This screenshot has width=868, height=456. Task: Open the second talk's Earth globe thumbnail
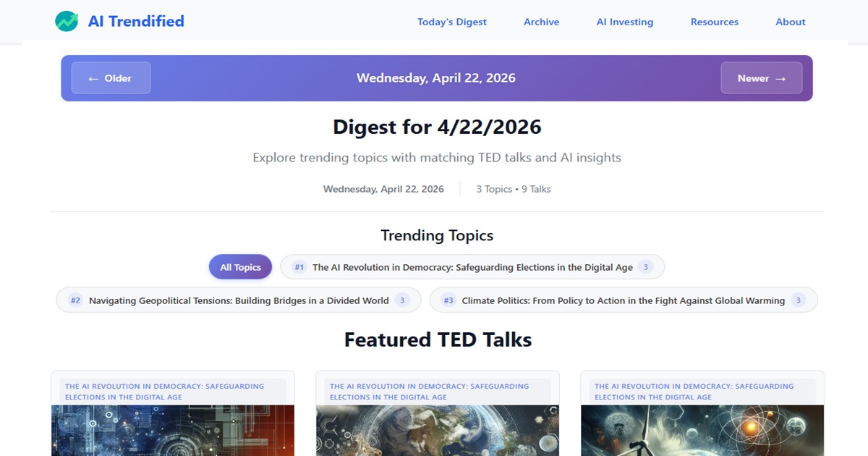tap(438, 430)
